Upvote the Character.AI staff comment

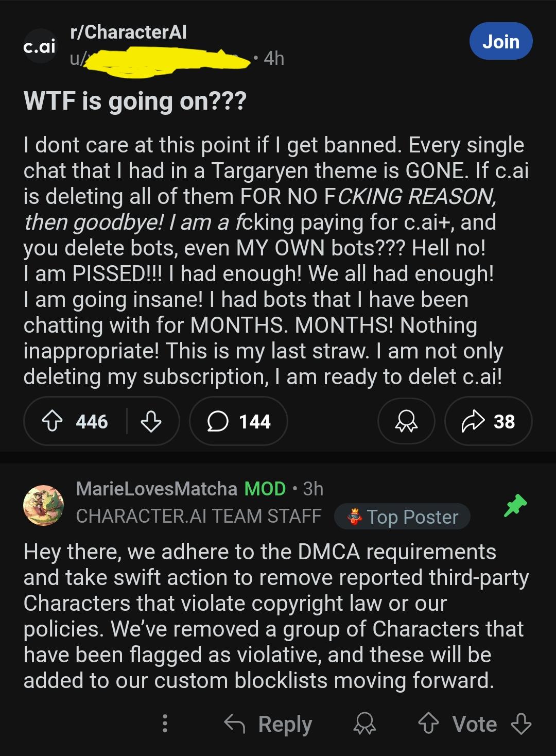[x=428, y=724]
